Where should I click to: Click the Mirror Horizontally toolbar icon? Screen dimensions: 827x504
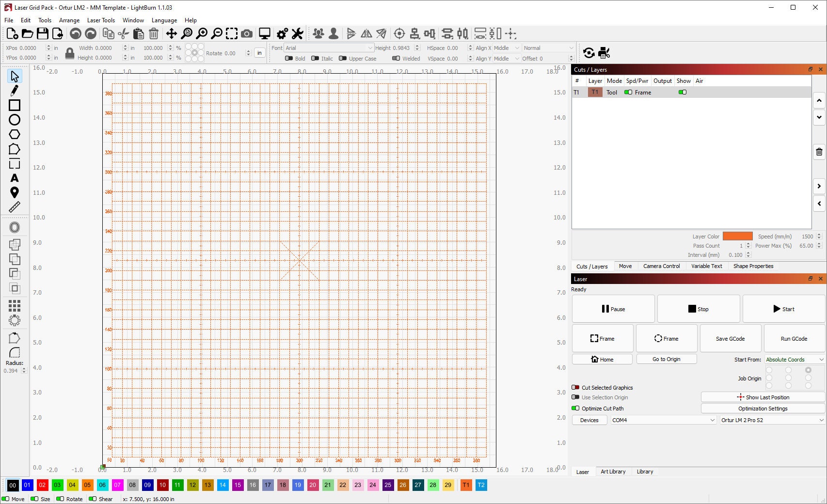click(x=366, y=33)
